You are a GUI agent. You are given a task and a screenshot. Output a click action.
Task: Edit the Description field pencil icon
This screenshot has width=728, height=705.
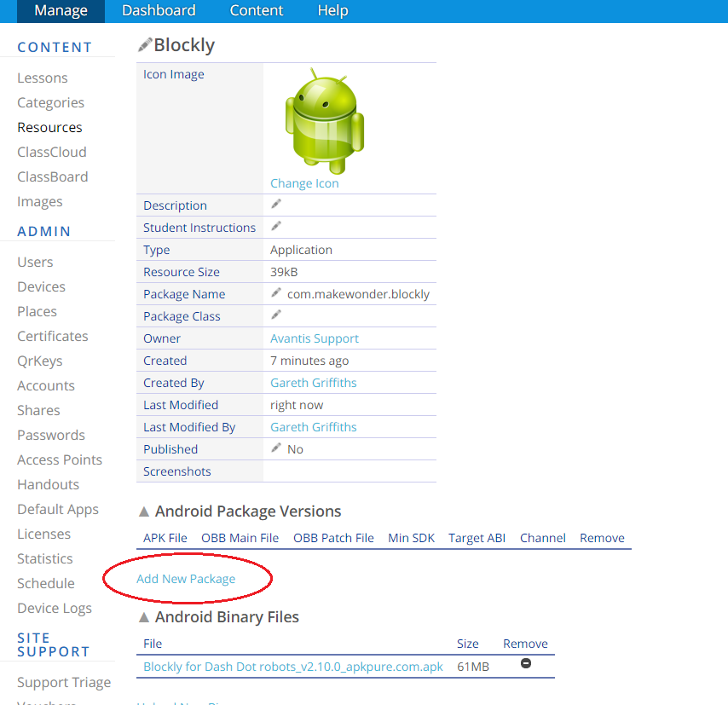tap(276, 204)
